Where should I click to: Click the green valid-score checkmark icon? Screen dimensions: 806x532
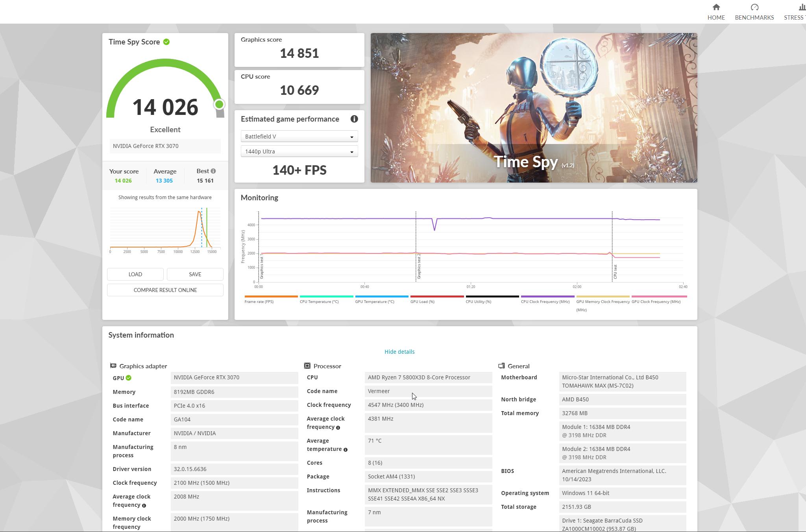[x=166, y=42]
